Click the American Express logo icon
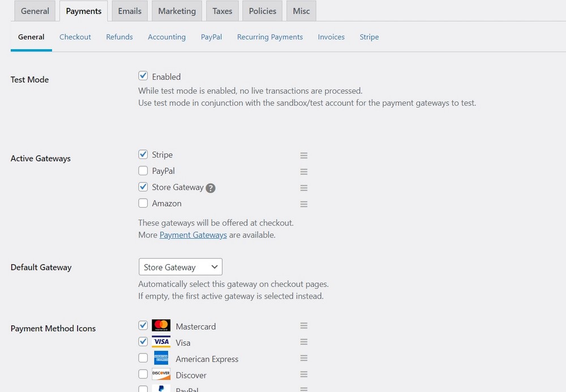Image resolution: width=566 pixels, height=392 pixels. (161, 357)
